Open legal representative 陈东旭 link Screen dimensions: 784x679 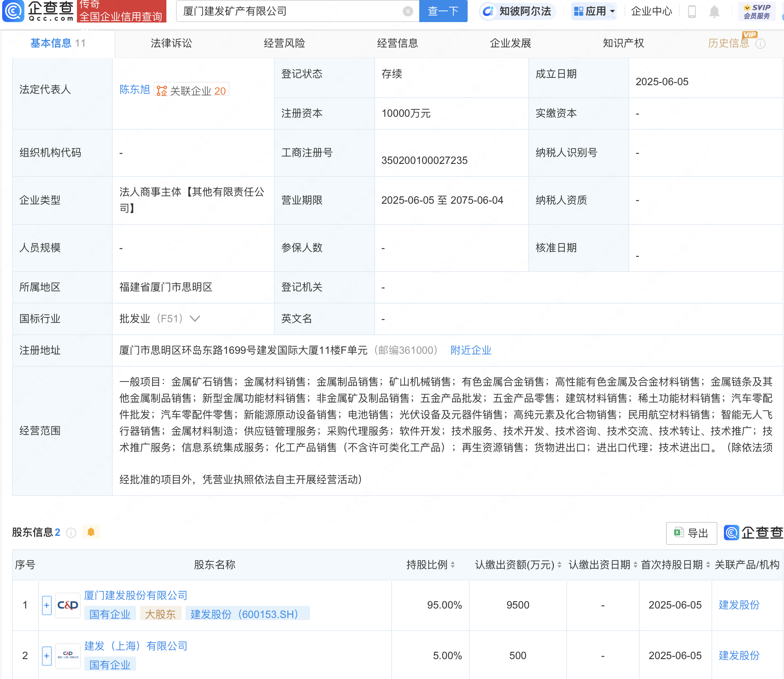click(134, 90)
